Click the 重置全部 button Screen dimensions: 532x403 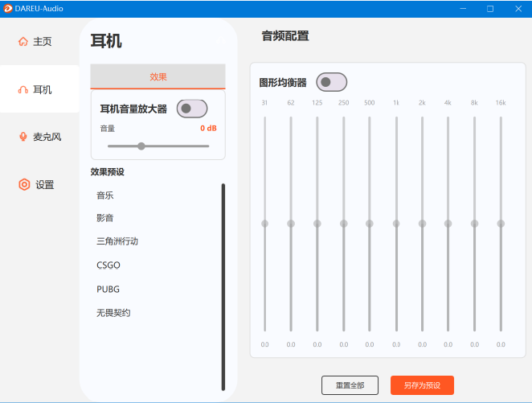[350, 385]
